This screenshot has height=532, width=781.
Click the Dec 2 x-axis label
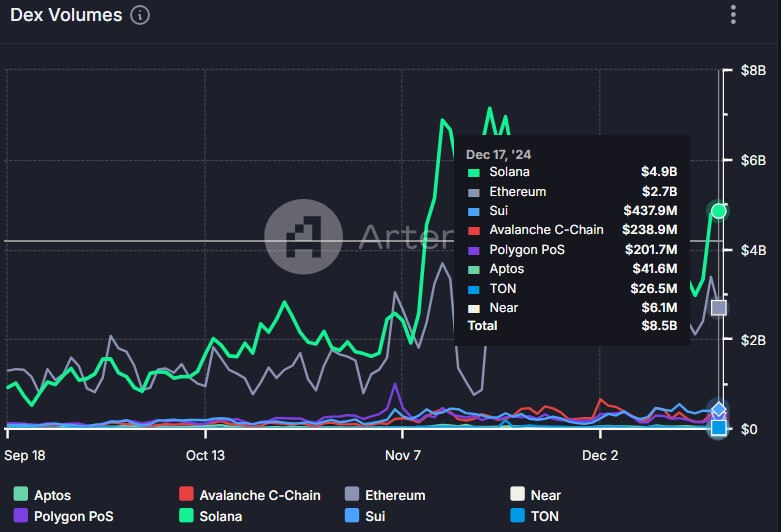(600, 455)
